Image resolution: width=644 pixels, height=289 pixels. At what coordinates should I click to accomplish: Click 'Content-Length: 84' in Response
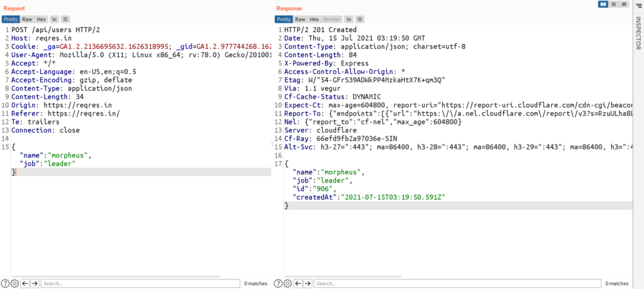click(320, 55)
